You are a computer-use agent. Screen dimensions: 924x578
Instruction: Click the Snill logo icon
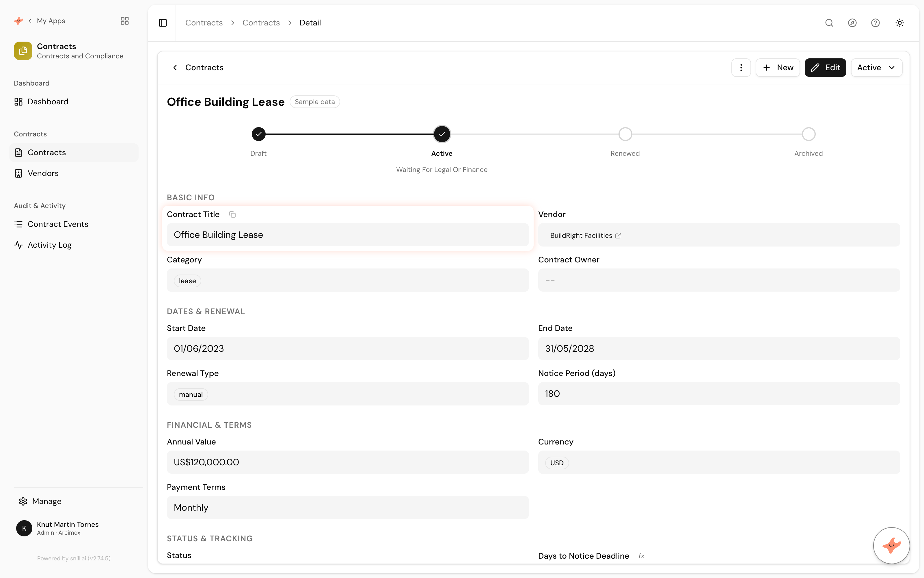point(18,21)
